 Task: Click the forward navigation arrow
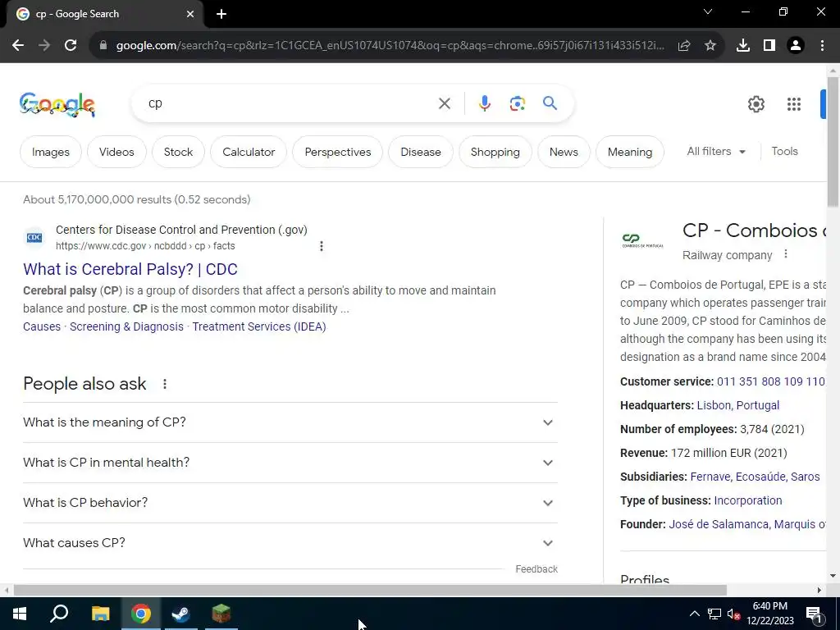point(44,46)
